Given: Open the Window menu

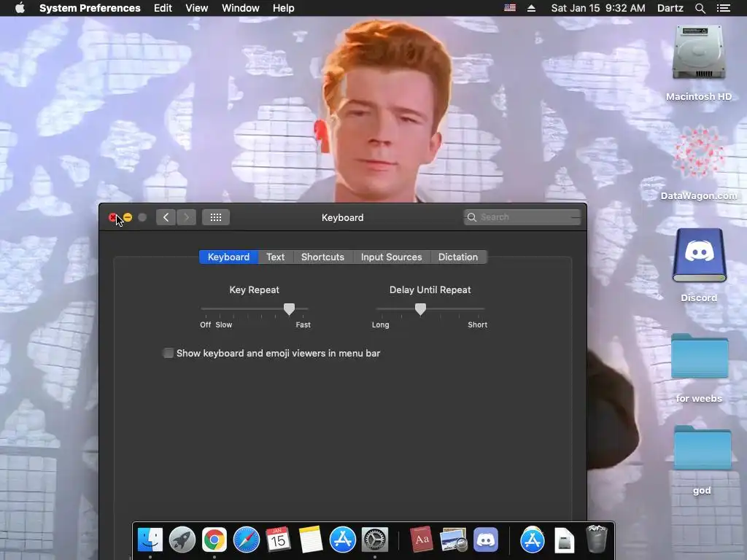Looking at the screenshot, I should (x=241, y=8).
